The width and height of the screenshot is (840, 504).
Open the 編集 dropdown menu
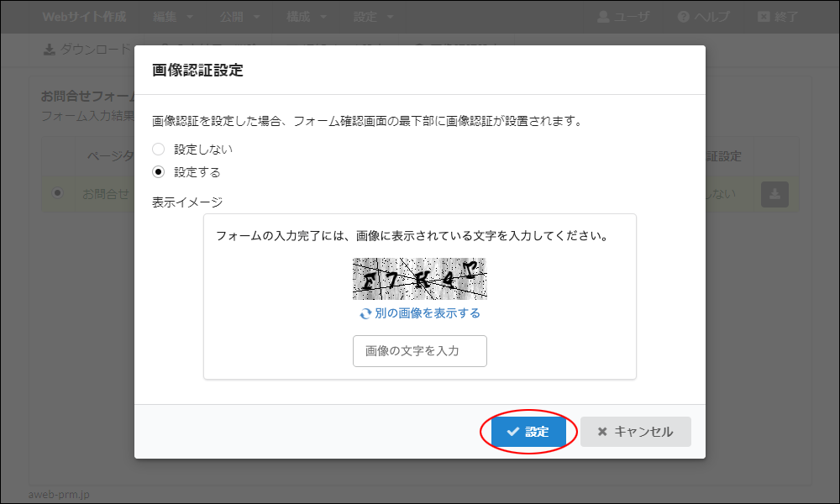point(173,17)
